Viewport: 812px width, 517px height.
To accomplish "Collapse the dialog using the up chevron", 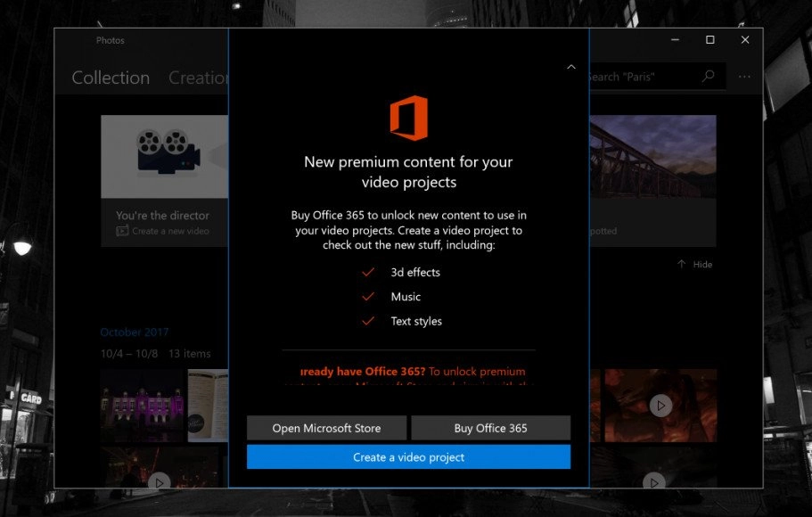I will (571, 67).
